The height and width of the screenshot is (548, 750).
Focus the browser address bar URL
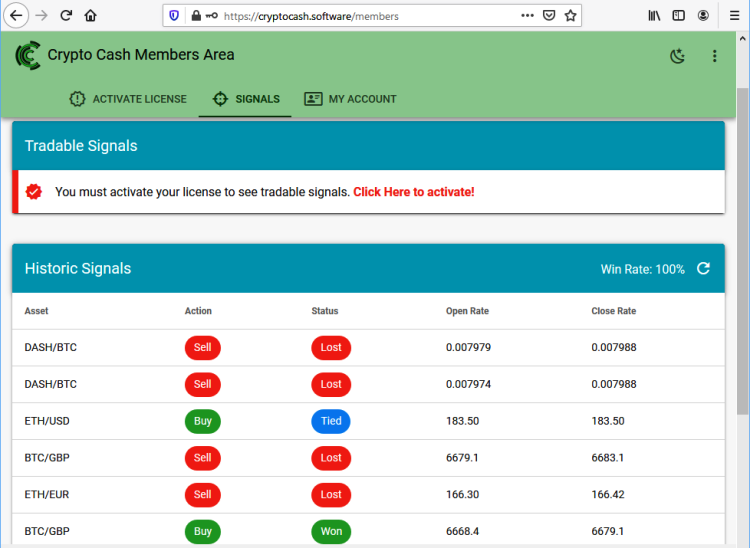coord(311,16)
